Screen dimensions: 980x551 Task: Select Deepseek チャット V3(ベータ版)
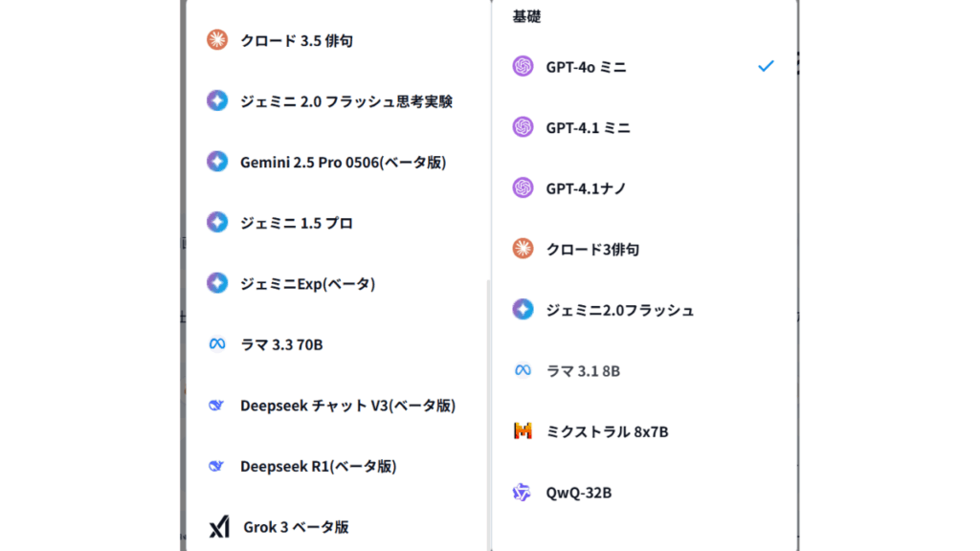pyautogui.click(x=347, y=406)
